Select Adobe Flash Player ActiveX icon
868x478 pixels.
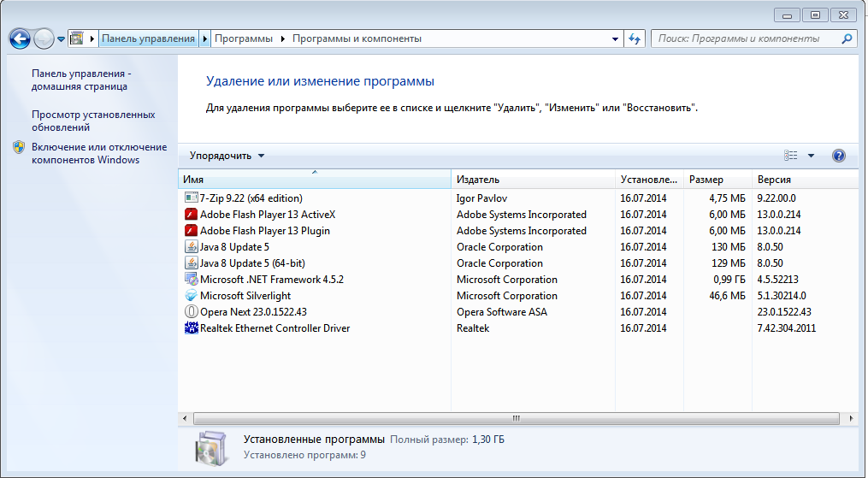click(191, 214)
